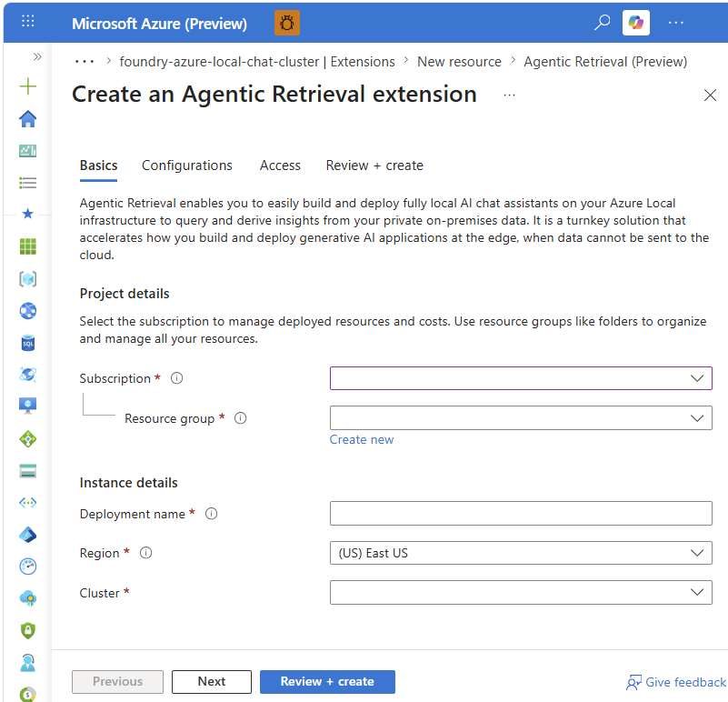Viewport: 728px width, 702px height.
Task: Open All services list icon
Action: pyautogui.click(x=28, y=183)
